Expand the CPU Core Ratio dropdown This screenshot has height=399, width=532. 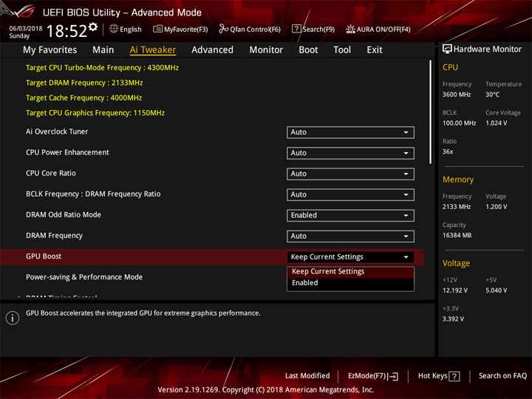350,174
